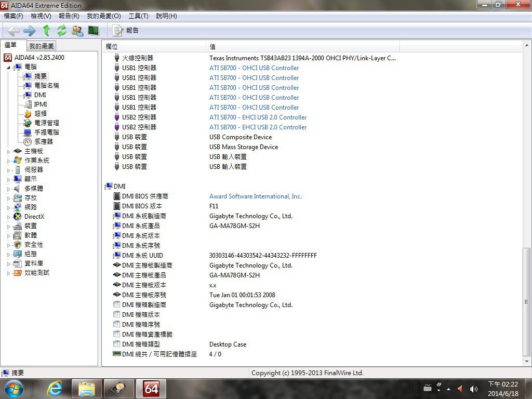Viewport: 532px width, 399px height.
Task: Click the 效能測試 benchmark icon in tree
Action: pos(18,273)
